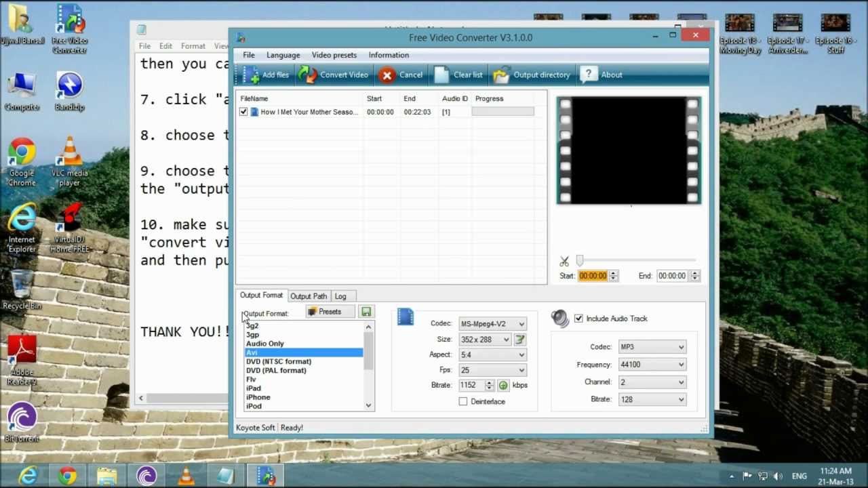Open Chrome from the taskbar
This screenshot has width=868, height=488.
(x=67, y=476)
